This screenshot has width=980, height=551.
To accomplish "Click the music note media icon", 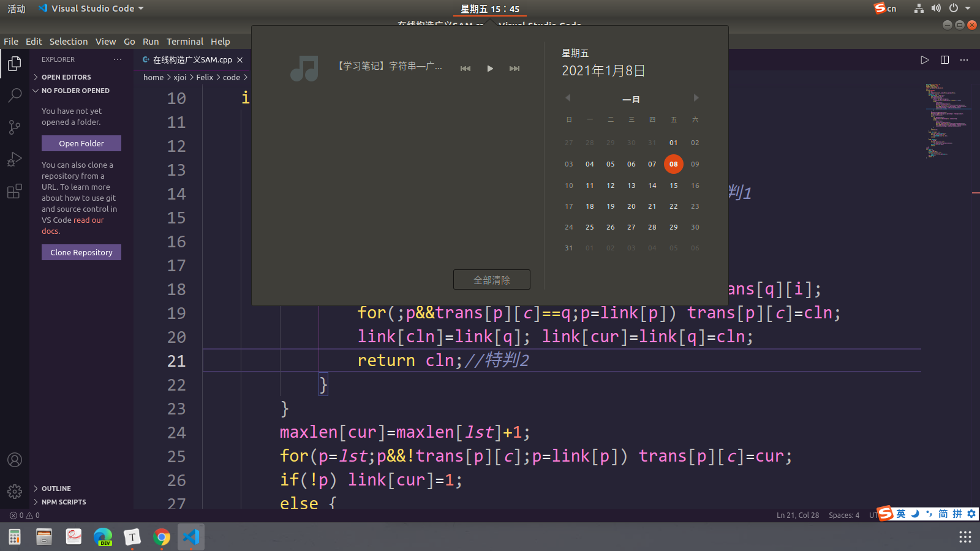I will pyautogui.click(x=304, y=69).
